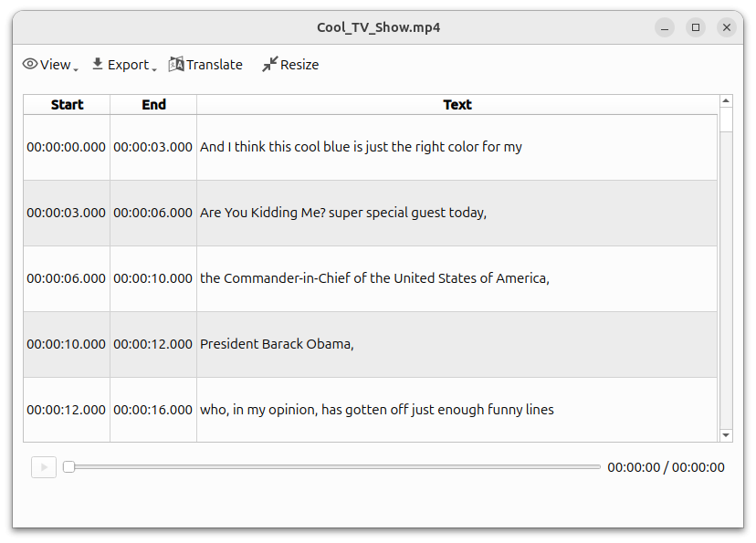Image resolution: width=756 pixels, height=543 pixels.
Task: Click the Translate language icon
Action: click(177, 64)
